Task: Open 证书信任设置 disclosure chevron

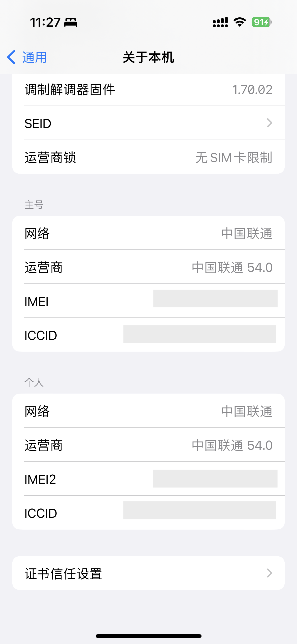Action: (x=269, y=573)
